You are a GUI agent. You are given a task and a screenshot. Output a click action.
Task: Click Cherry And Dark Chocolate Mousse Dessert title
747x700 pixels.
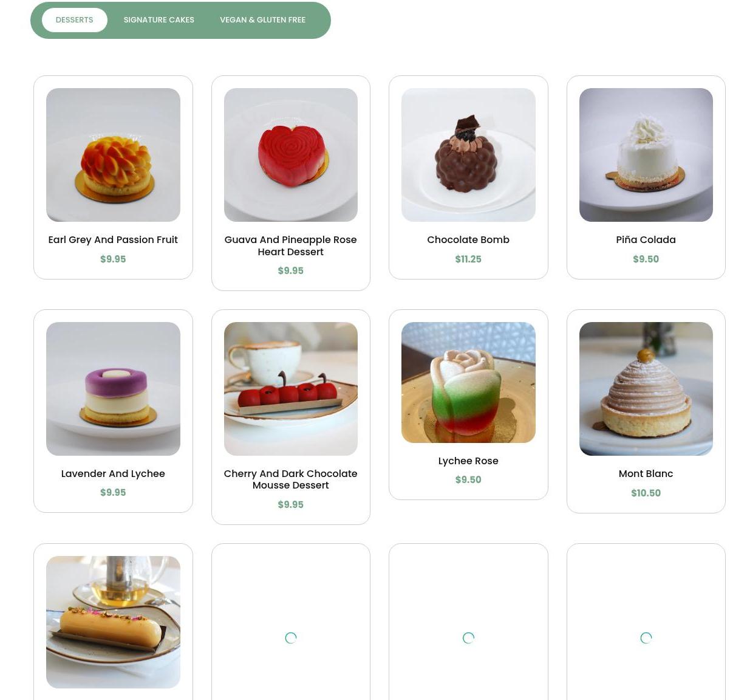290,479
